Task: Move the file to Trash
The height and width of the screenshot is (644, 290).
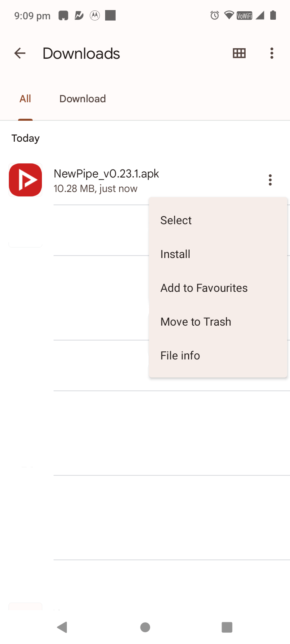Action: [x=196, y=322]
